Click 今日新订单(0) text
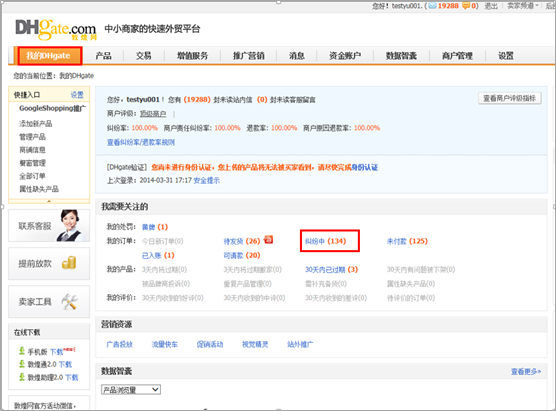Screen dimensions: 556x411 (x=163, y=241)
